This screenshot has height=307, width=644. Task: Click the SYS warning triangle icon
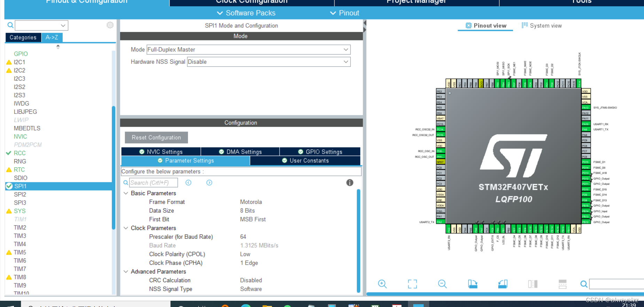pos(9,211)
